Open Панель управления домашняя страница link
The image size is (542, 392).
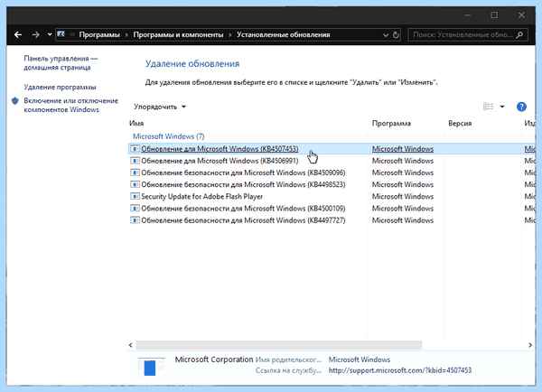pos(61,63)
